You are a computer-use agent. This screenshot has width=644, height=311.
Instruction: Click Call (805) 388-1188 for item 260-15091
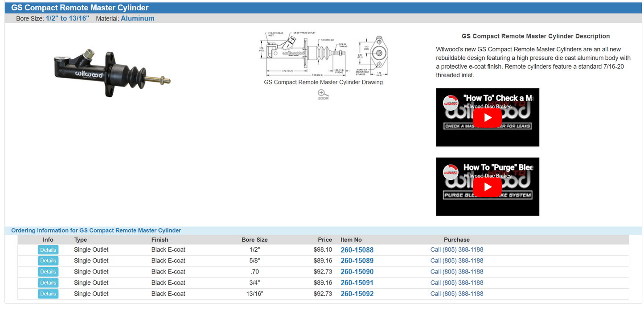457,283
